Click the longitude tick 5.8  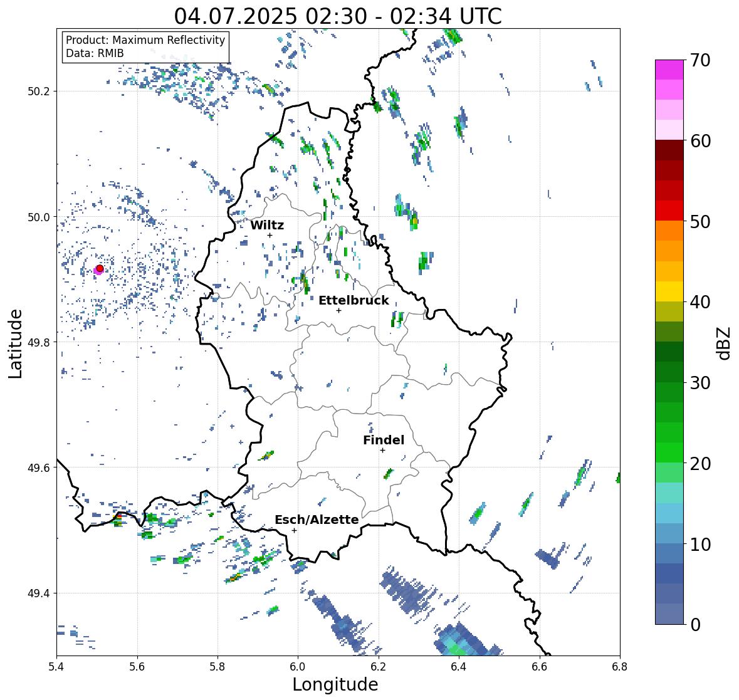(218, 667)
